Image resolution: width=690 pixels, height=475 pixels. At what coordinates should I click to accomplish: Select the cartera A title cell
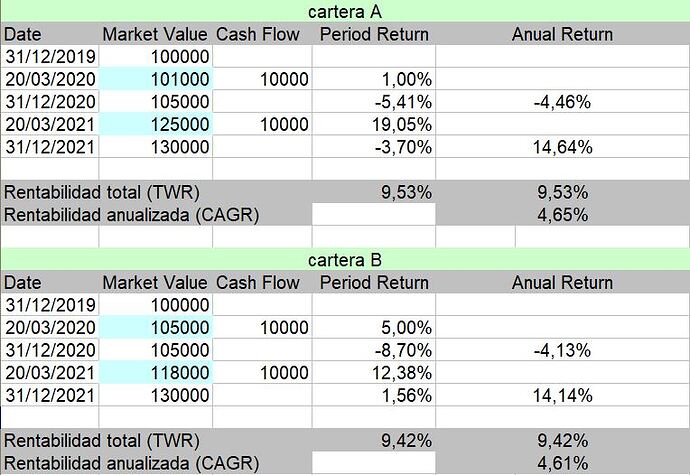[345, 11]
